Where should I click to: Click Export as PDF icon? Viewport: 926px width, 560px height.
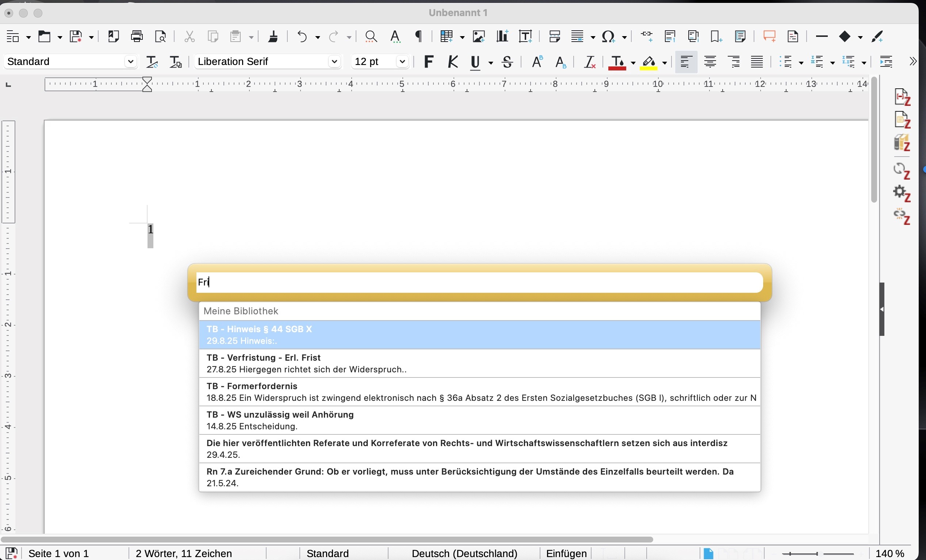click(x=114, y=37)
